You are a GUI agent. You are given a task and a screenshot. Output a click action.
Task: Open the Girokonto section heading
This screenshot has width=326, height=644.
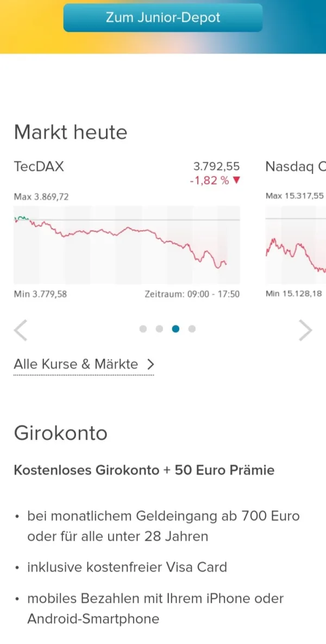pyautogui.click(x=60, y=434)
